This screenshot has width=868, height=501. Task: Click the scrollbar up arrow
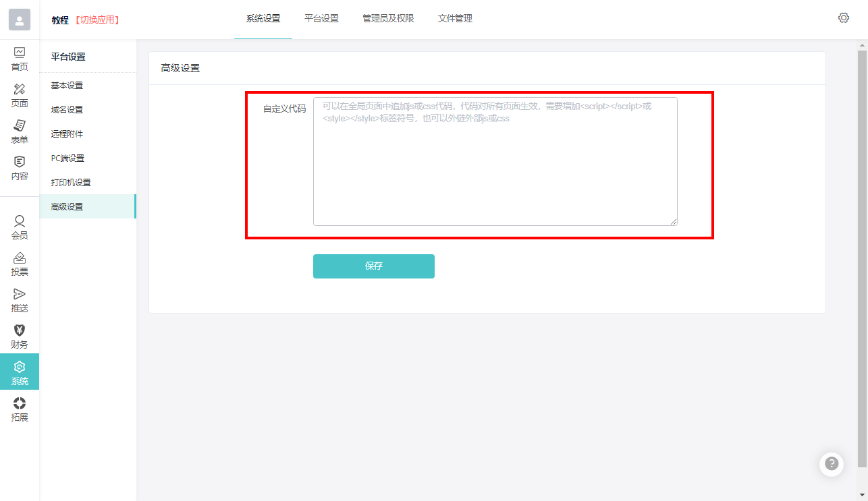point(862,45)
